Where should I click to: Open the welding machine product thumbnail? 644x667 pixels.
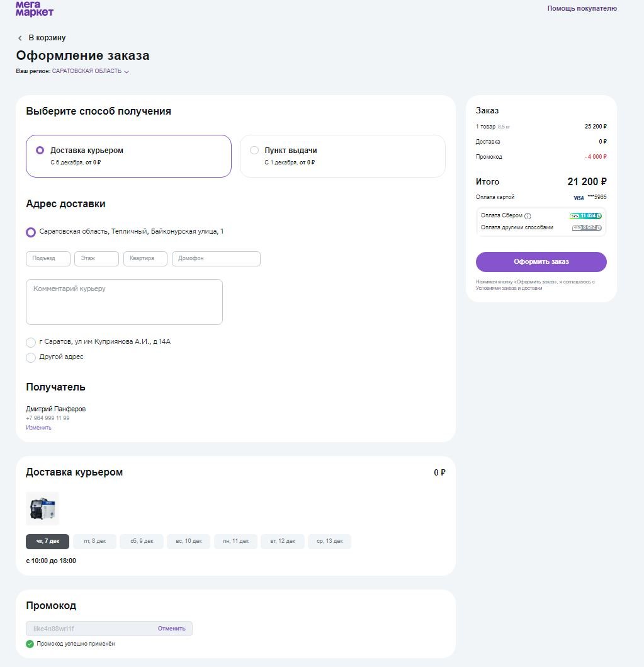[43, 508]
